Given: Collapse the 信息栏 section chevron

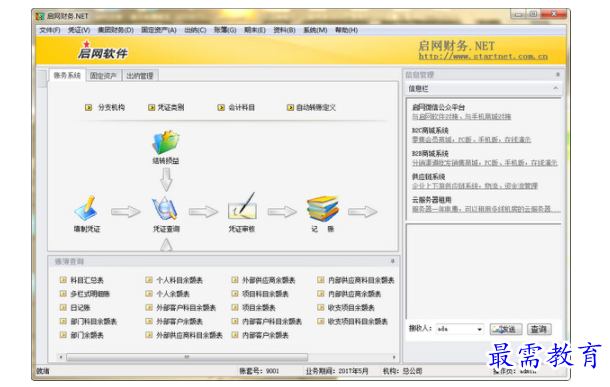Looking at the screenshot, I should [556, 88].
